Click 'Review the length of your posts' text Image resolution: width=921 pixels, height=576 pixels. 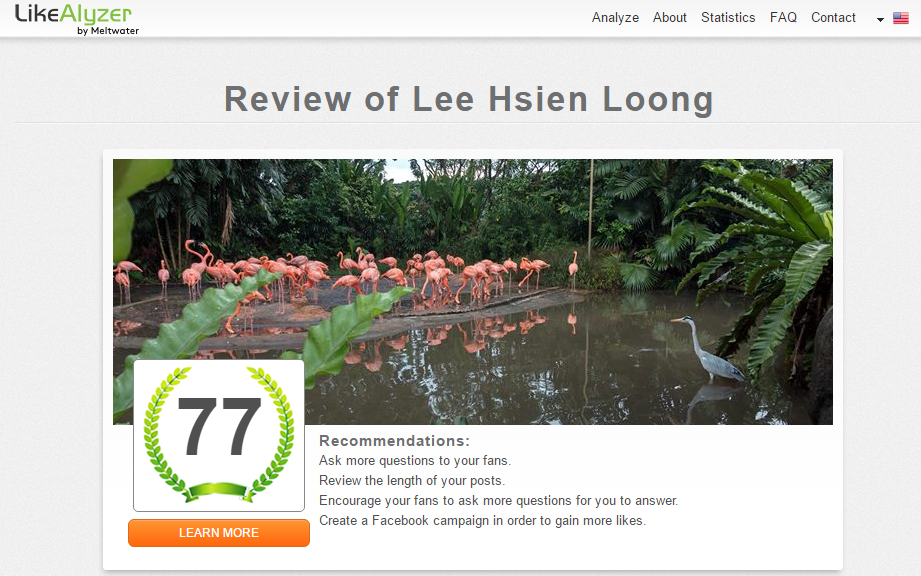point(412,481)
